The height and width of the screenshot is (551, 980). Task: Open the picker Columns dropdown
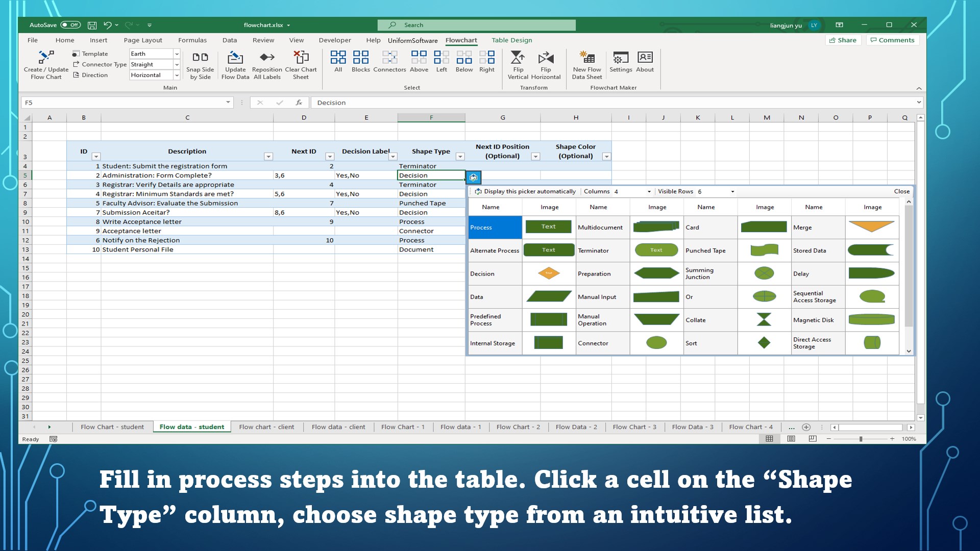(649, 192)
